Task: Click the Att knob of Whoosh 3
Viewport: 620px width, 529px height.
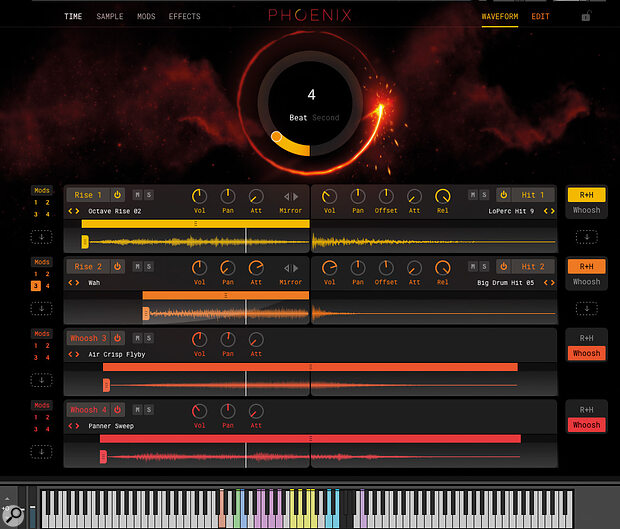Action: coord(256,340)
